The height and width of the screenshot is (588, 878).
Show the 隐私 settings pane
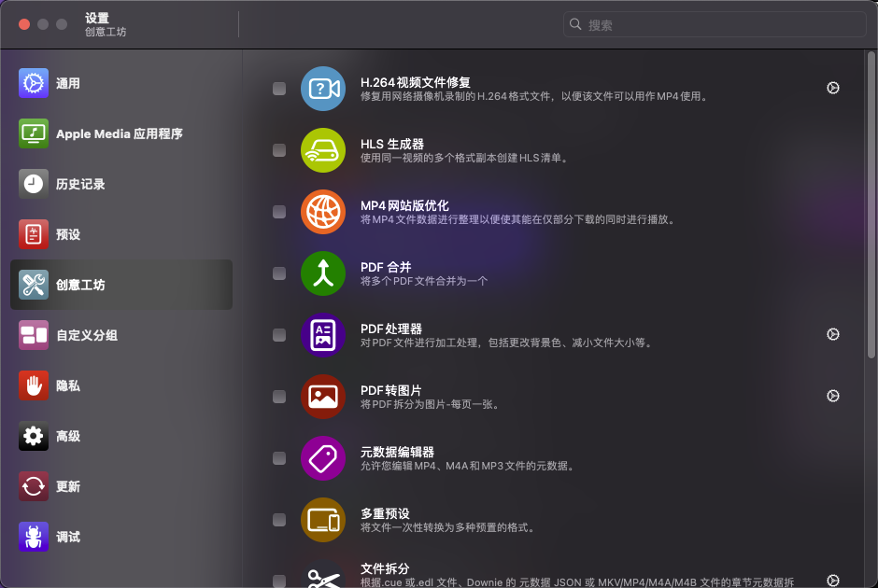click(120, 385)
